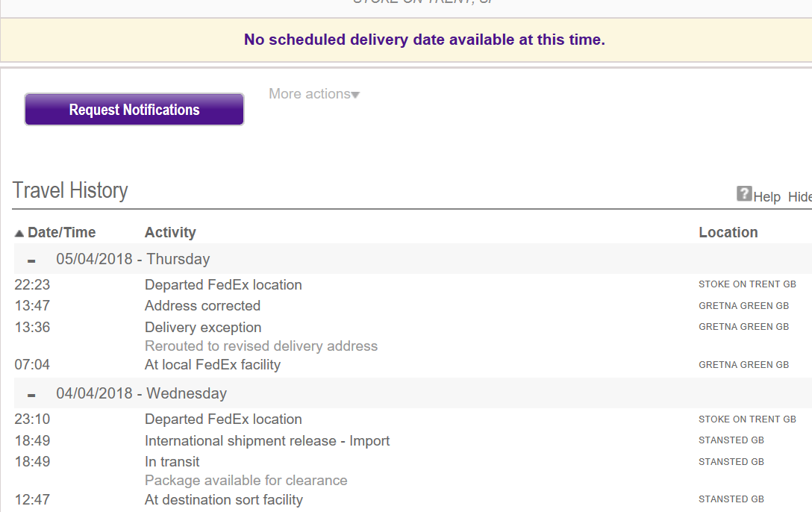Select the 22:23 Departed FedEx location entry
The width and height of the screenshot is (812, 512).
pos(223,284)
